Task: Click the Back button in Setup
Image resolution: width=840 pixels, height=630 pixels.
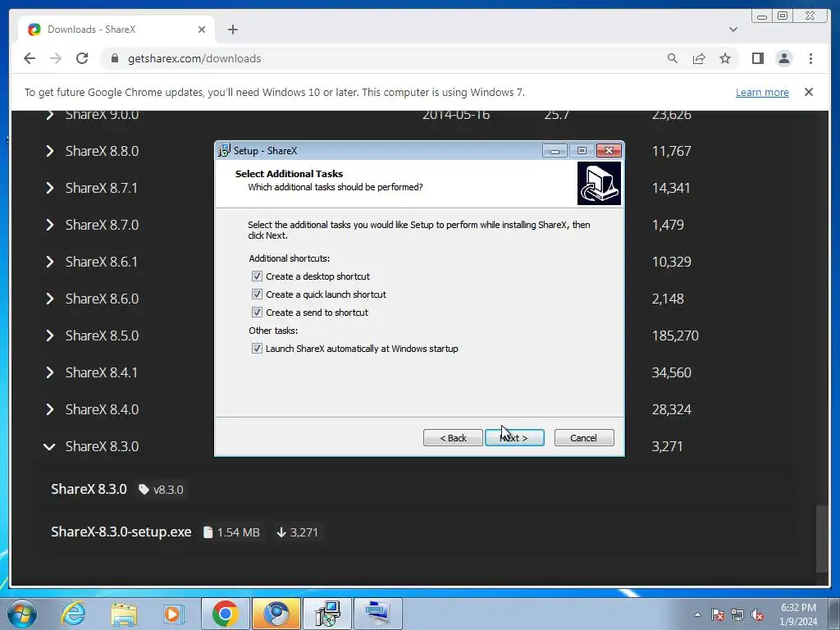Action: point(453,438)
